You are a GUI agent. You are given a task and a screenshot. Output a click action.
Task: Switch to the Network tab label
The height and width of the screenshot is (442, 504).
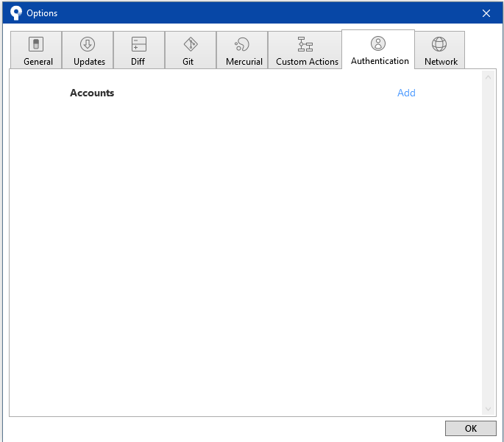[x=441, y=62]
